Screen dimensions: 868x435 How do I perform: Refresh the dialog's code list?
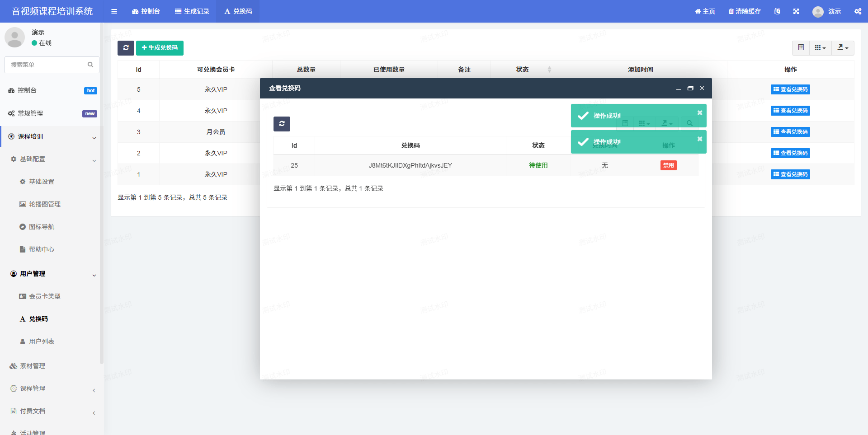tap(282, 124)
